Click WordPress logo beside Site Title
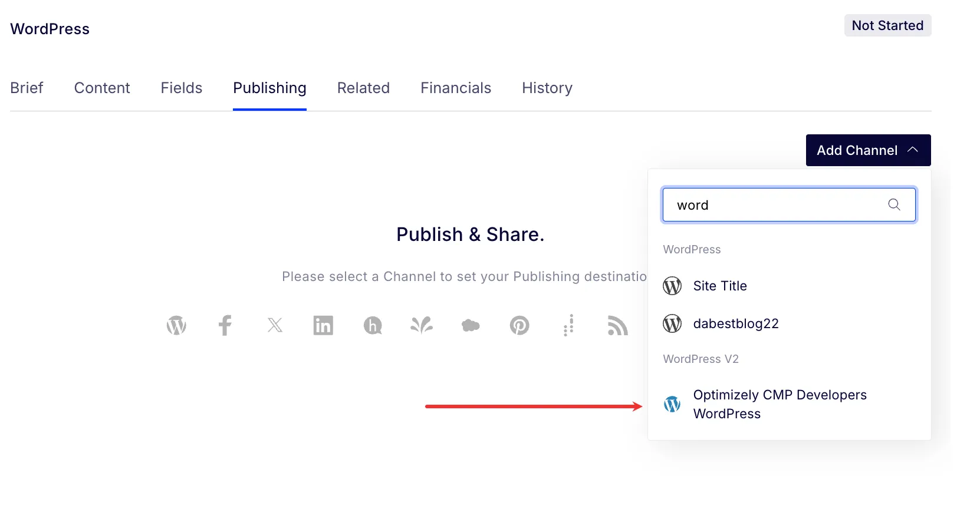This screenshot has height=509, width=980. click(672, 286)
